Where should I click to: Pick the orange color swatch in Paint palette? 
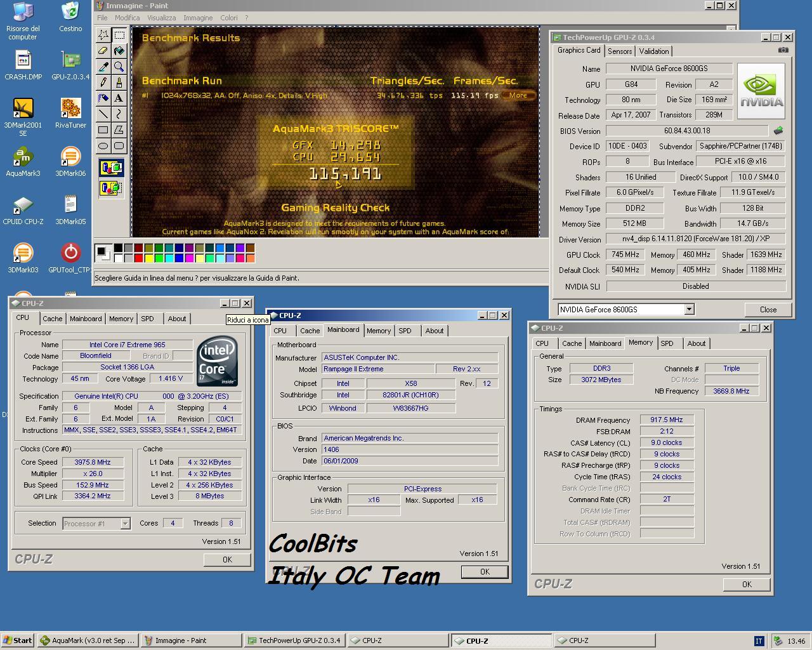coord(250,258)
